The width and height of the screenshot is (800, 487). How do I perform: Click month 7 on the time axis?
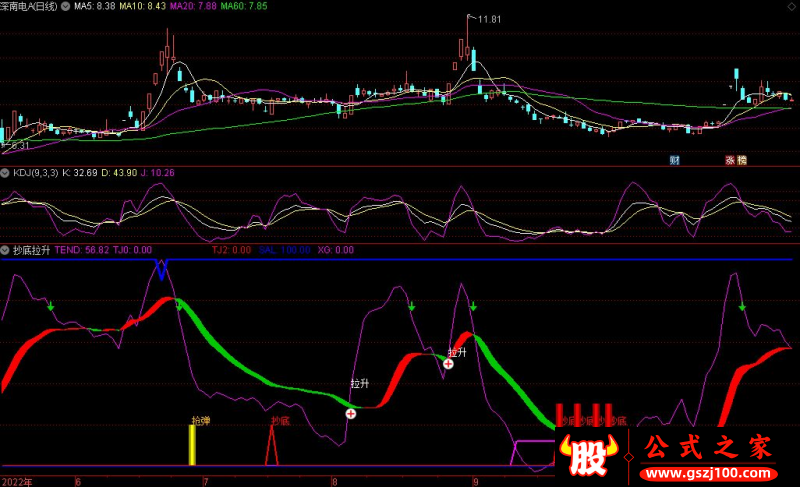(206, 482)
